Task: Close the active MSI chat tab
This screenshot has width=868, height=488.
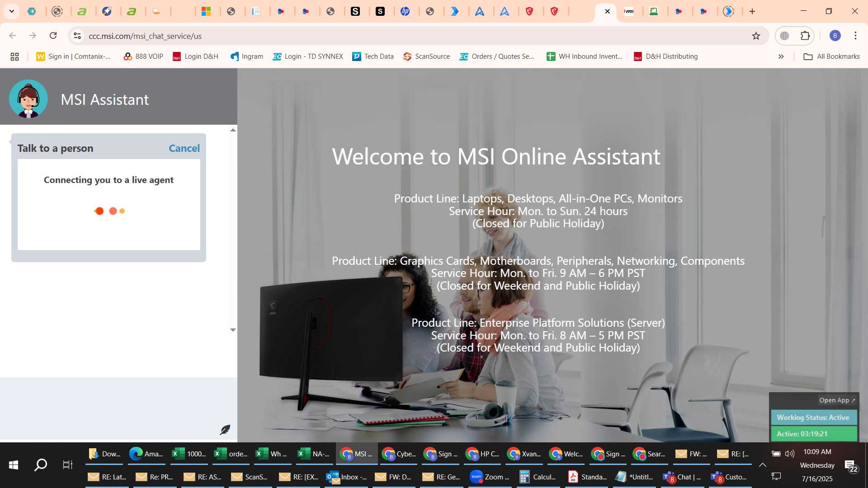Action: [x=607, y=11]
